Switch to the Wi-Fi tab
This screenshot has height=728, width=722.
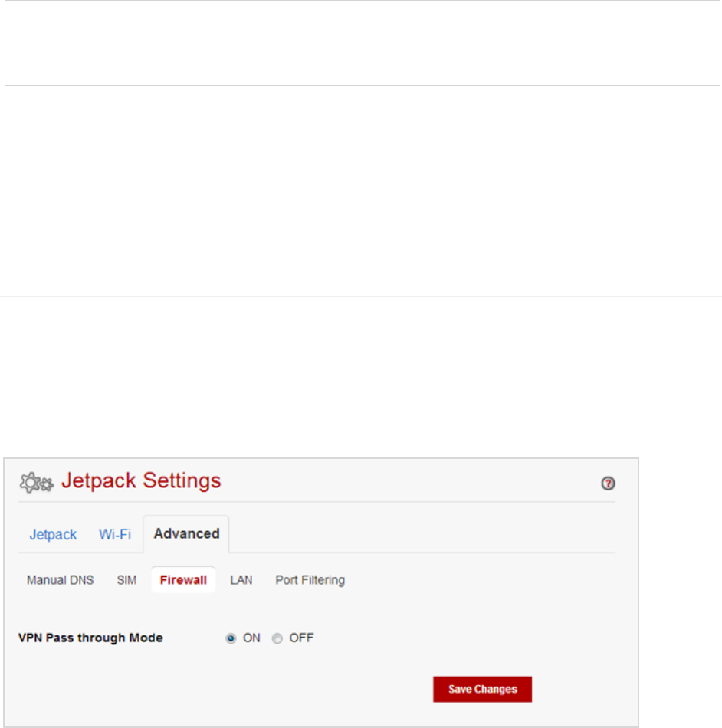point(115,534)
